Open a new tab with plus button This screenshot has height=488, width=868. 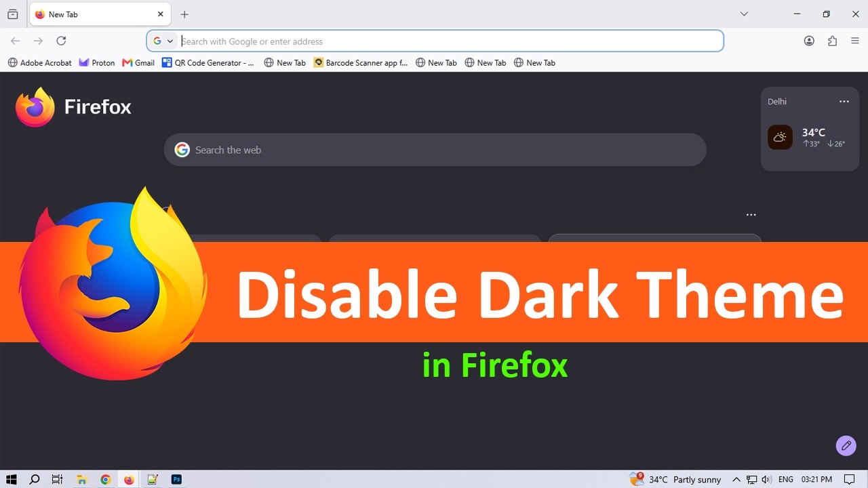[x=184, y=14]
